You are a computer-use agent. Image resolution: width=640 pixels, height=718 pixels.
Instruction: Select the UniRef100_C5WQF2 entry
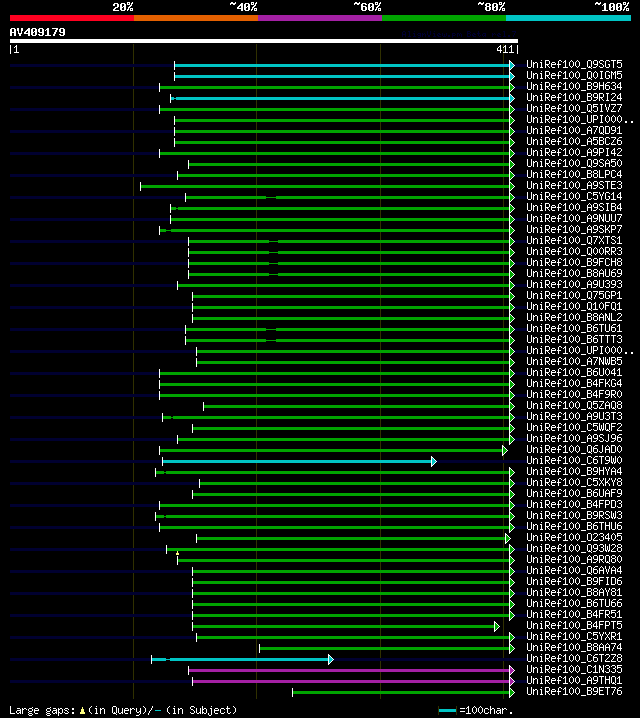[574, 427]
